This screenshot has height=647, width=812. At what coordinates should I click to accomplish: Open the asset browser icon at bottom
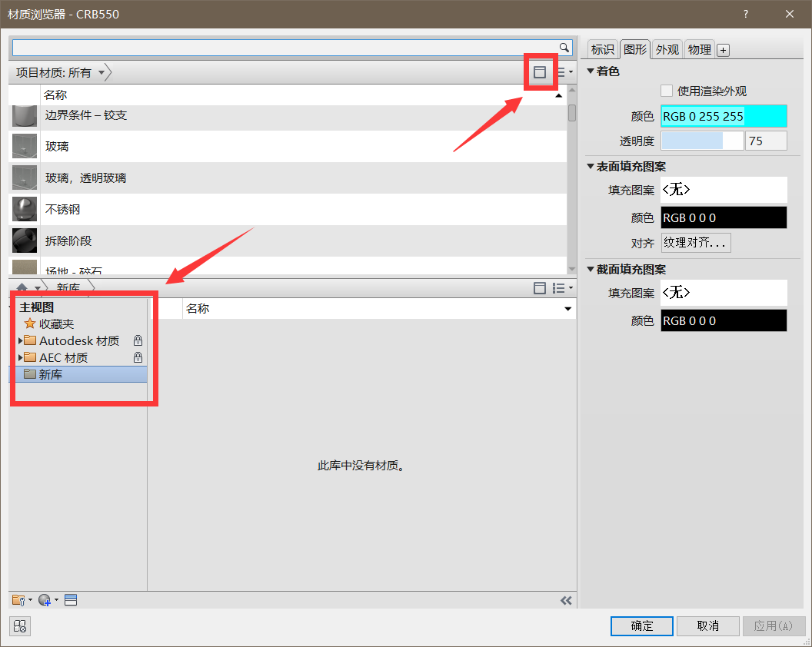point(71,600)
